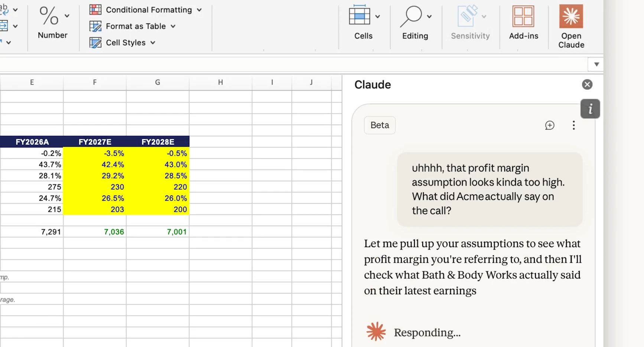
Task: Select the FY2026A header cell
Action: pyautogui.click(x=32, y=142)
